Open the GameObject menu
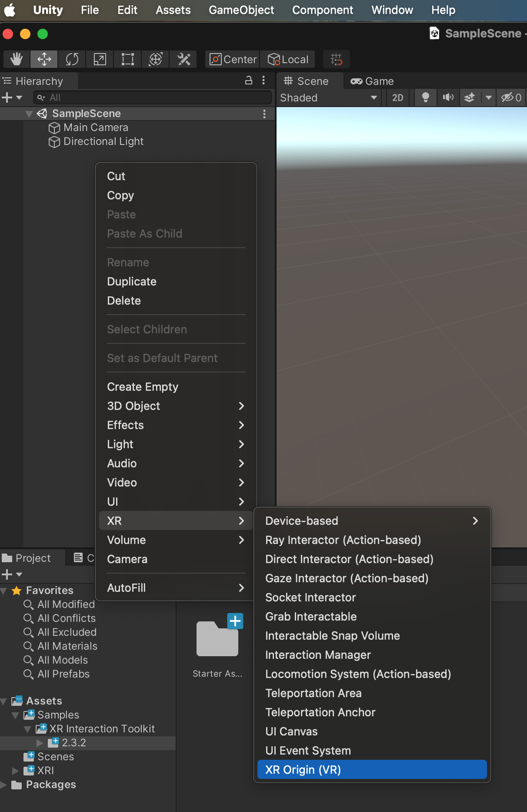 tap(241, 10)
